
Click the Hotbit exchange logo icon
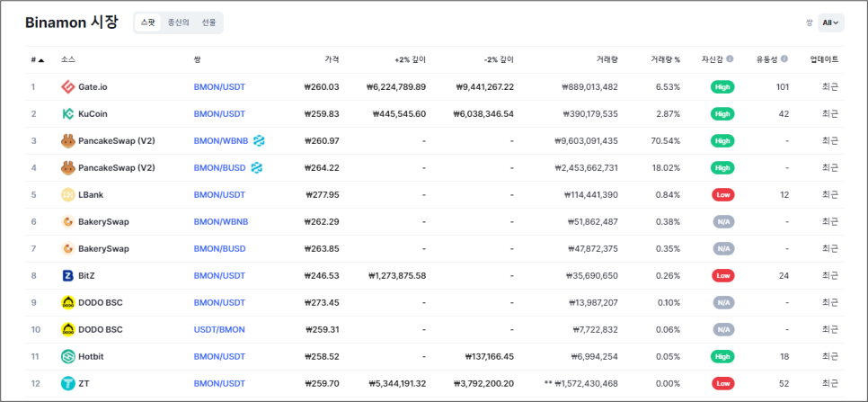click(x=67, y=357)
